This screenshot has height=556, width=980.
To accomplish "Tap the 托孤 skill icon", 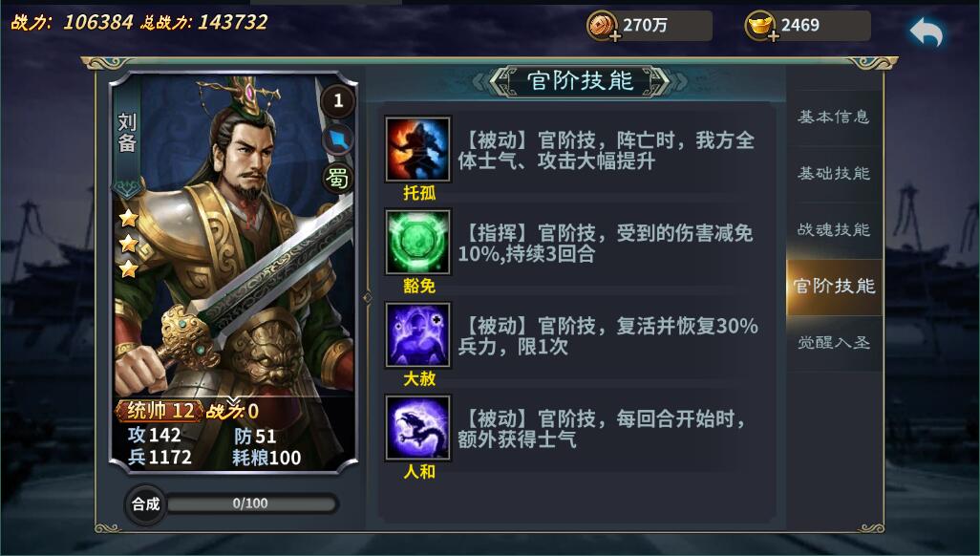I will pyautogui.click(x=417, y=149).
